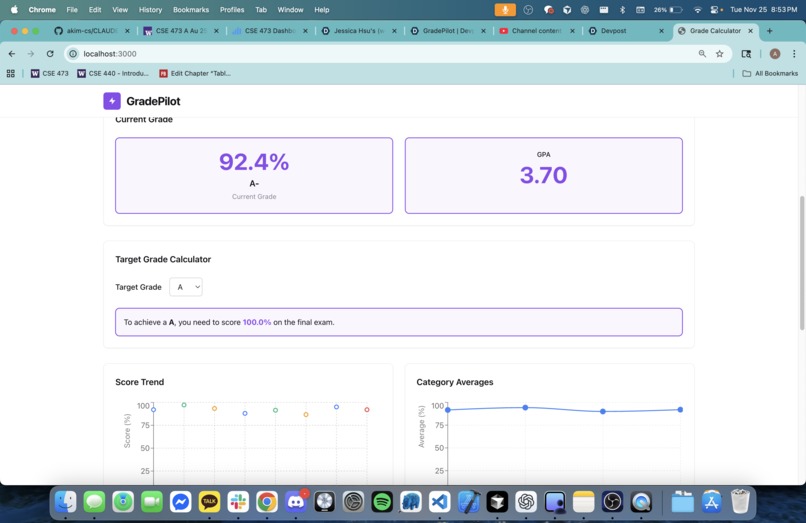
Task: Open the App Store from the dock
Action: click(x=711, y=502)
